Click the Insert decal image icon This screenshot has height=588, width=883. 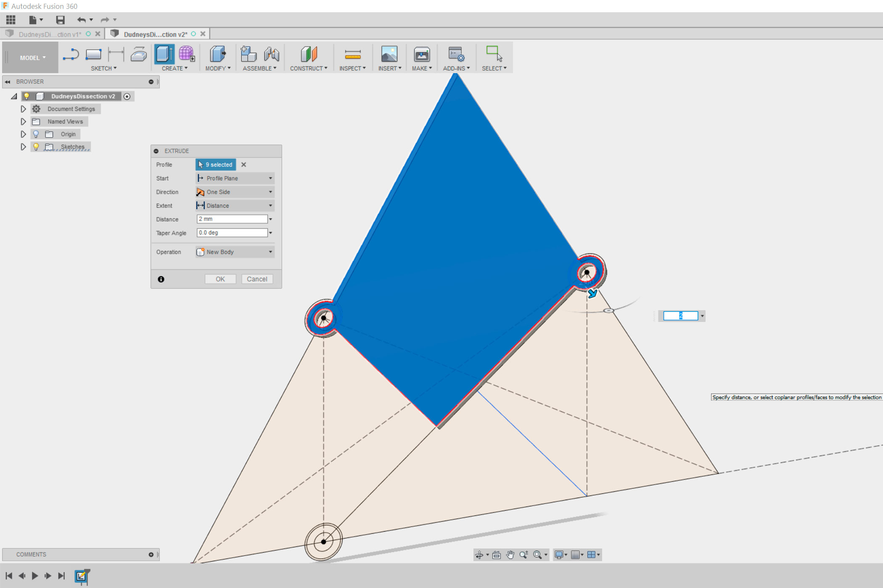[x=389, y=54]
